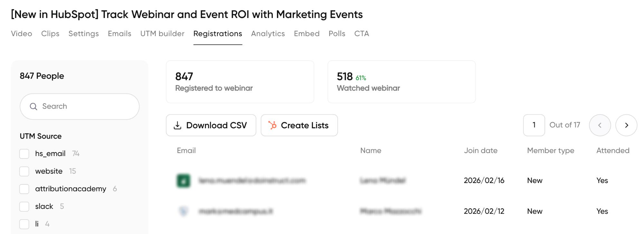Click the green avatar in 2026/02/16 row
The height and width of the screenshot is (234, 644).
click(184, 180)
